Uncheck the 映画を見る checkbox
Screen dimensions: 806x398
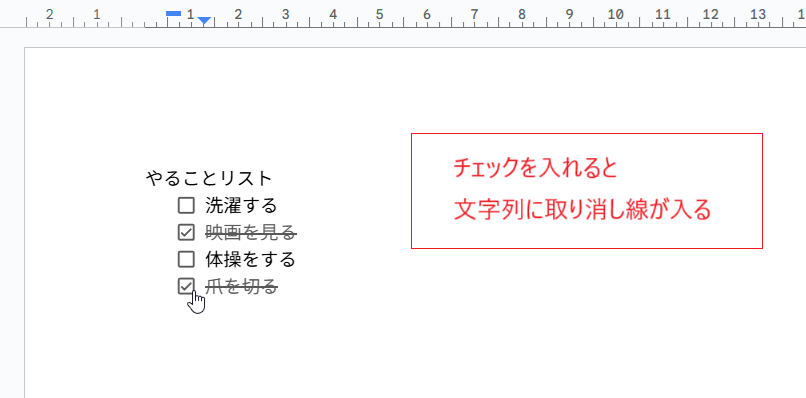[186, 232]
